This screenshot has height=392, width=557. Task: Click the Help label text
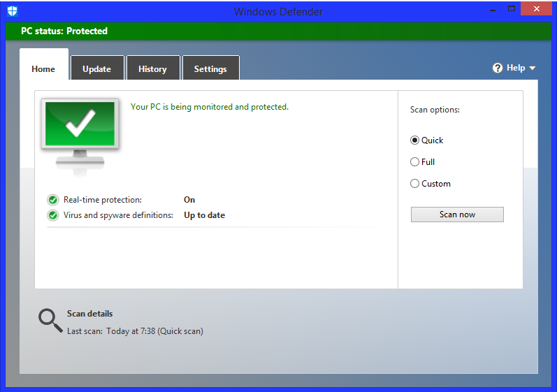(516, 68)
